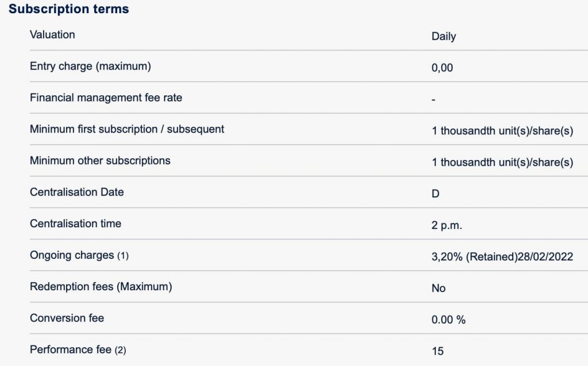Viewport: 588px width, 366px height.
Task: Click the Minimum first subscription / subsequent label
Action: pyautogui.click(x=127, y=129)
